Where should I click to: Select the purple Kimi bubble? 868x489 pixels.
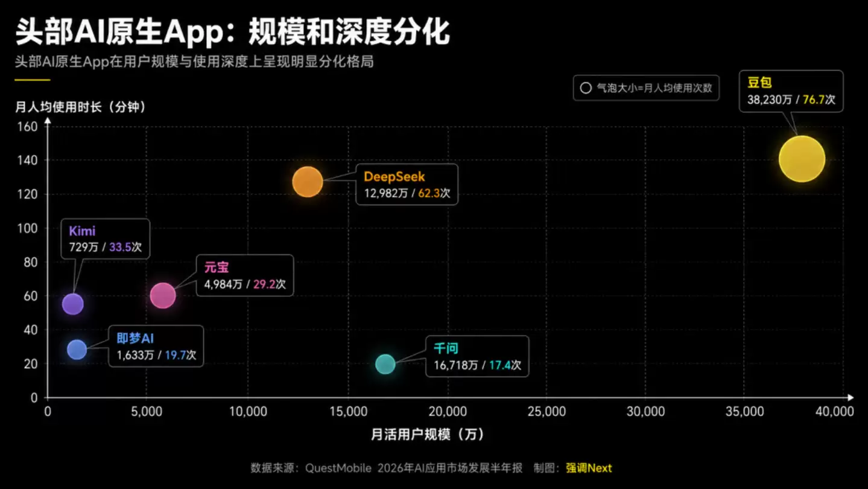[x=73, y=304]
